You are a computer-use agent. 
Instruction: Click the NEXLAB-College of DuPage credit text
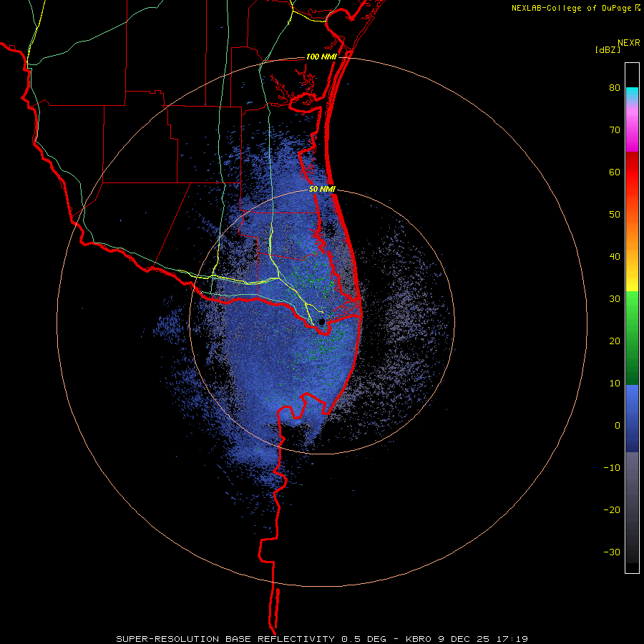pyautogui.click(x=571, y=8)
